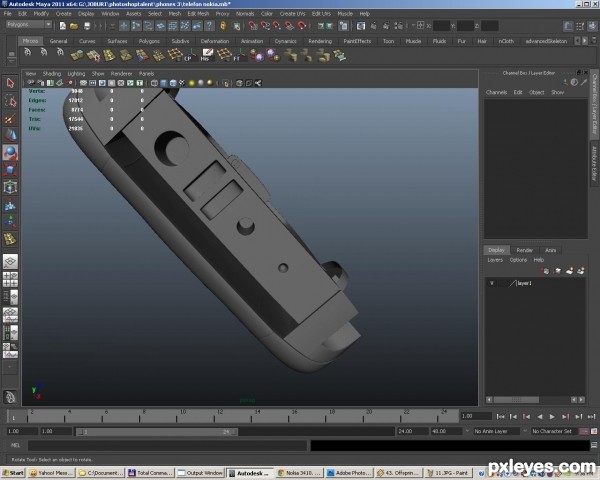Screen dimensions: 600x480
Task: Click the MEL command input field
Action: point(167,446)
